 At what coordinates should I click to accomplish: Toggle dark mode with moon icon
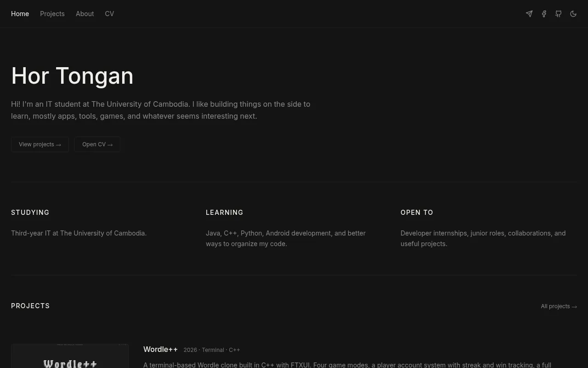point(573,14)
